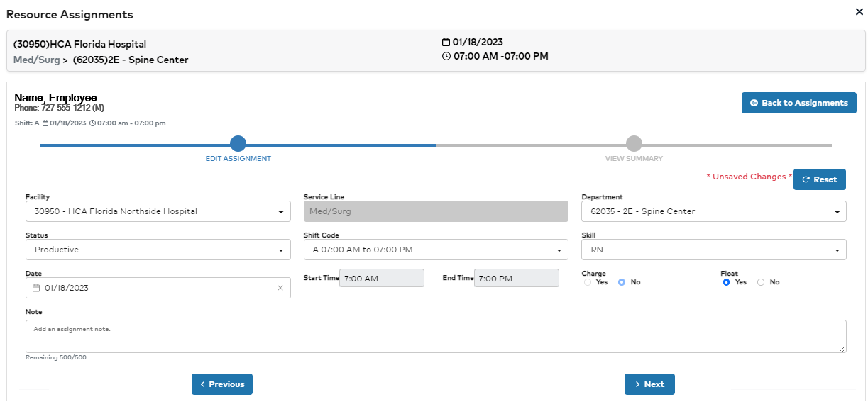Screen dimensions: 868x402
Task: Select Yes for Float
Action: [x=726, y=282]
